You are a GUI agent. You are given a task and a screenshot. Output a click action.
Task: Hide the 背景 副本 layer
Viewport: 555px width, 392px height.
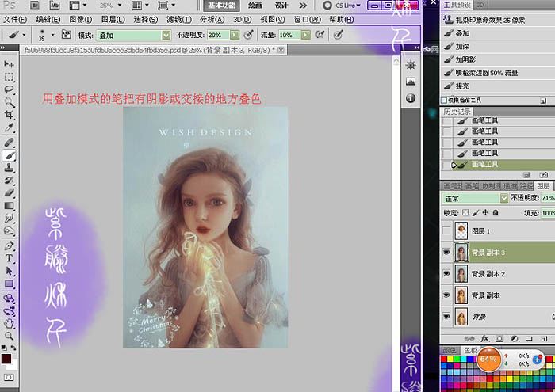(x=446, y=295)
